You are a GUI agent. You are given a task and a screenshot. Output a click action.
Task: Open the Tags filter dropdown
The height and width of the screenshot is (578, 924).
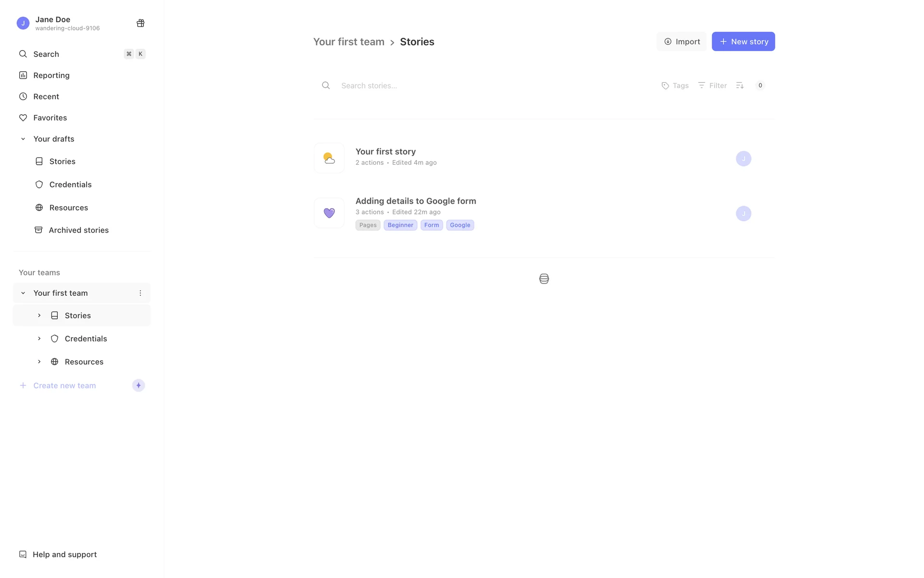tap(675, 85)
